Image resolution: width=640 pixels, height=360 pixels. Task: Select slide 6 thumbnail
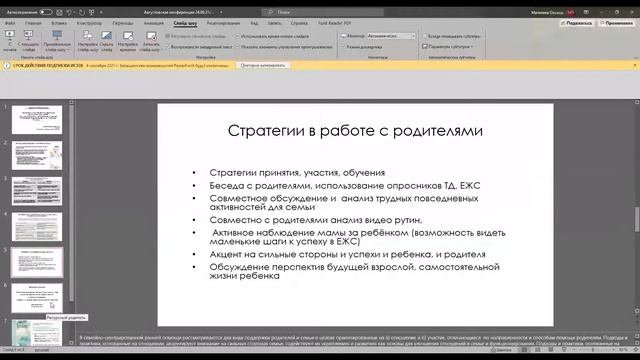37,298
